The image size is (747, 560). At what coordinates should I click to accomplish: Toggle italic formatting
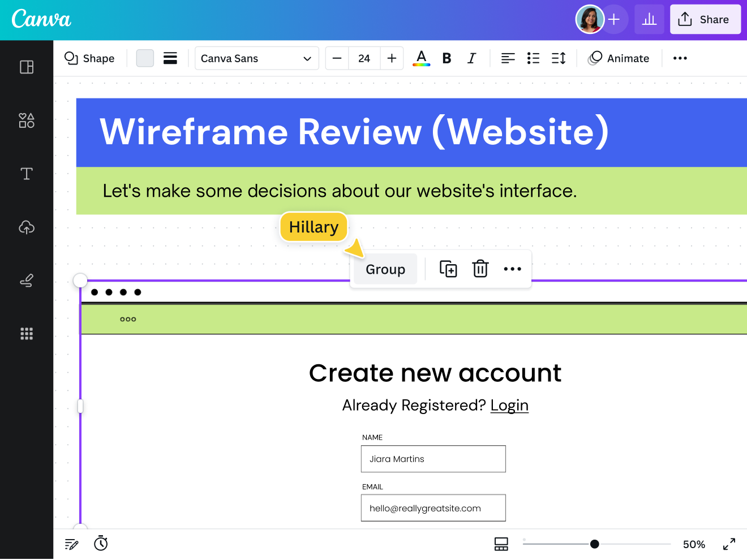coord(471,58)
